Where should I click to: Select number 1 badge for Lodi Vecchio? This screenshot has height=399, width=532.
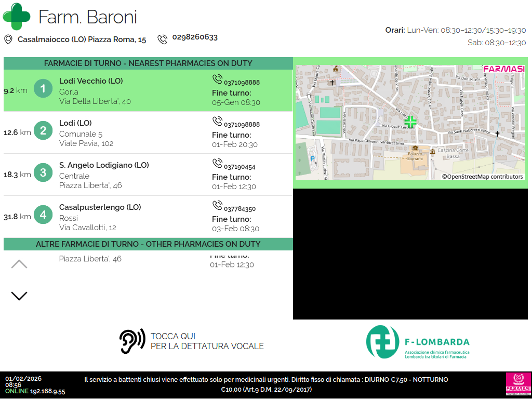tap(43, 89)
